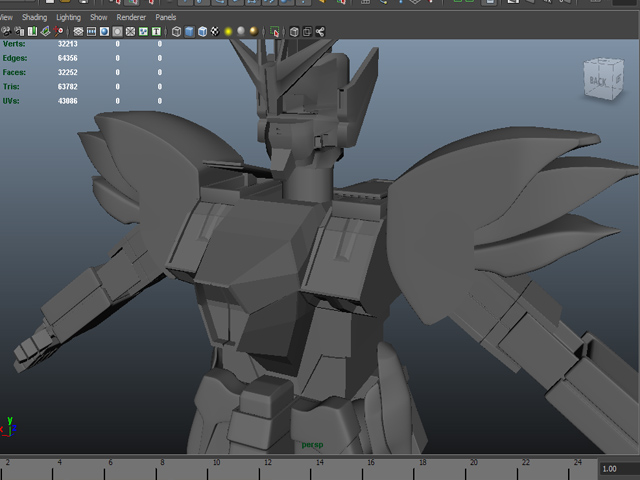Click the camera Bookmarks icon

click(32, 31)
